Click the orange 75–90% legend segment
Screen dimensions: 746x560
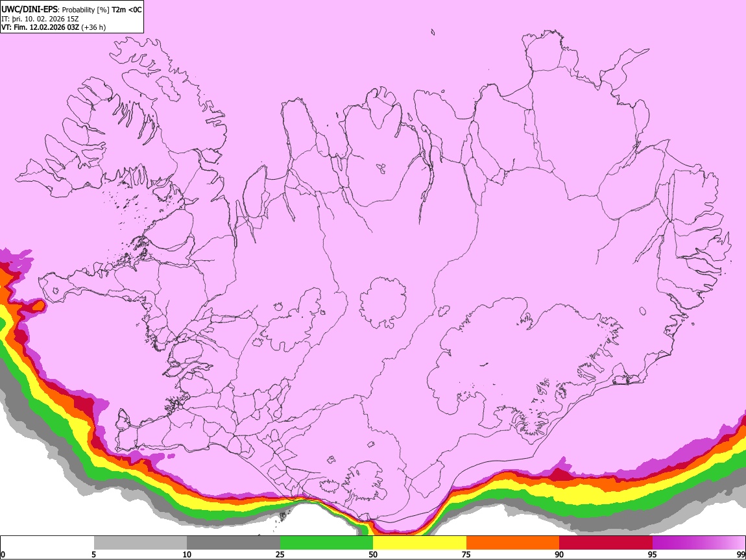click(x=513, y=542)
